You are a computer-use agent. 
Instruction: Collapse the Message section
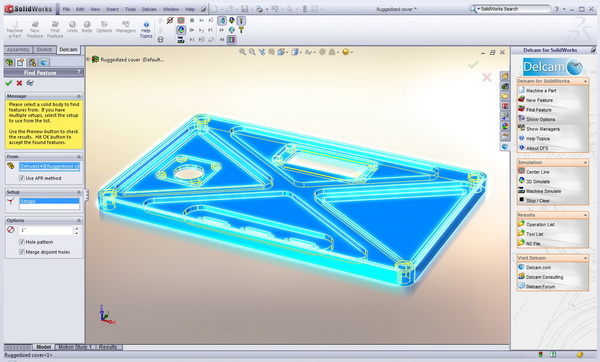click(79, 96)
